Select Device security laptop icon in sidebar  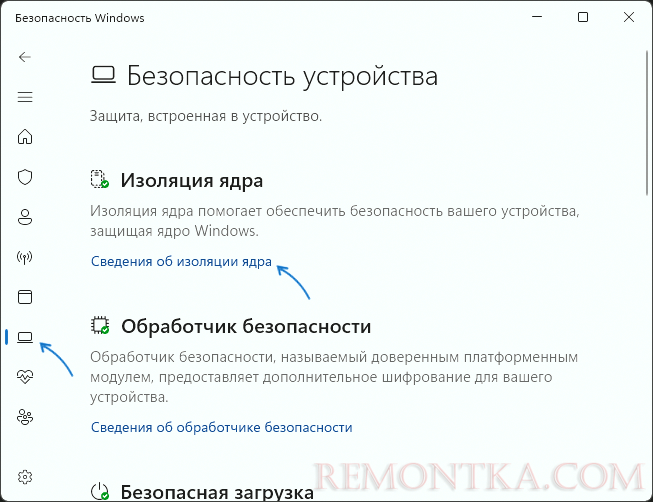[25, 337]
